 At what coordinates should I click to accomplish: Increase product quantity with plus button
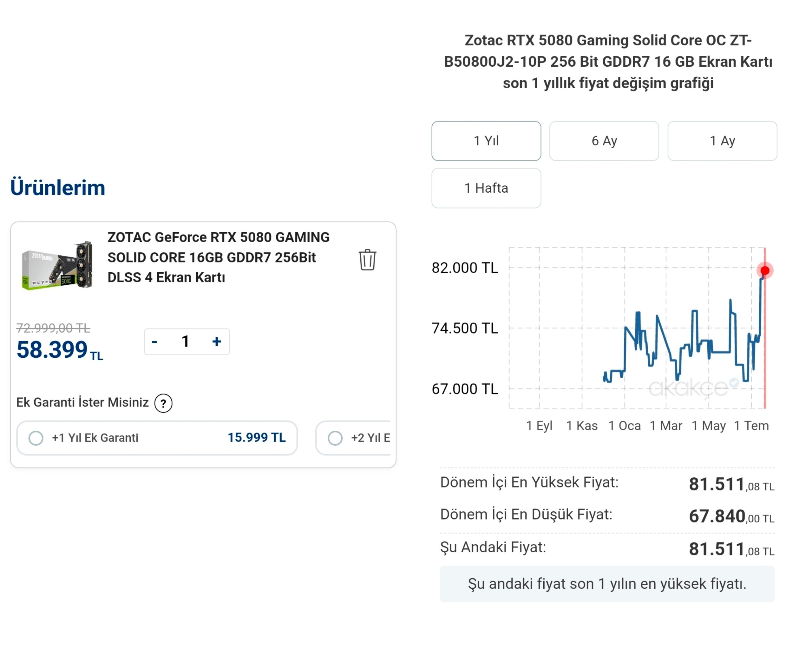tap(217, 342)
